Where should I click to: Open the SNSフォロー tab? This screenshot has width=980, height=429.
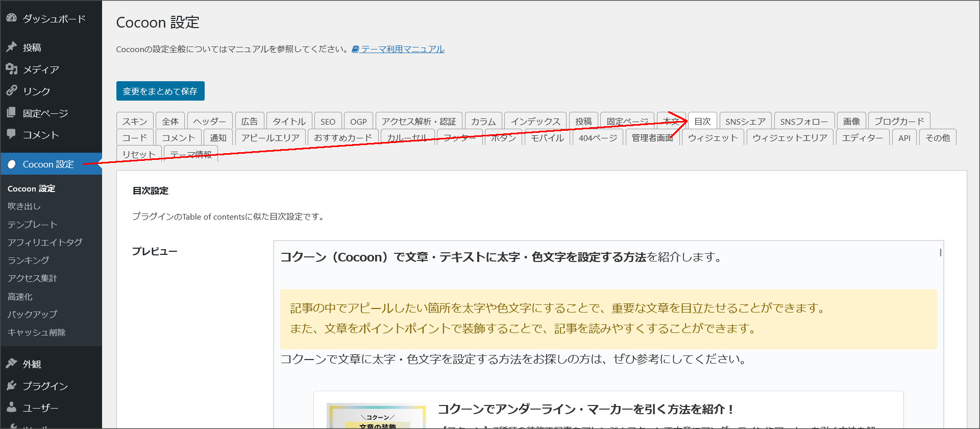click(x=804, y=121)
